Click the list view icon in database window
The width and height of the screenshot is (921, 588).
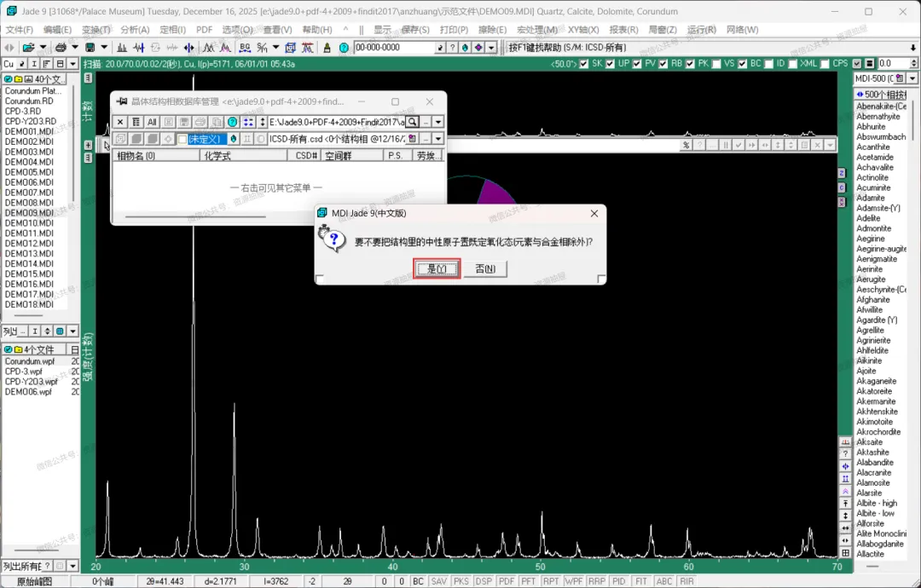[136, 122]
